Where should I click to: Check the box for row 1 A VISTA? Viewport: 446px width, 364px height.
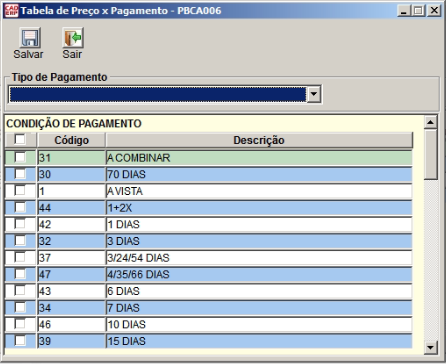click(20, 191)
